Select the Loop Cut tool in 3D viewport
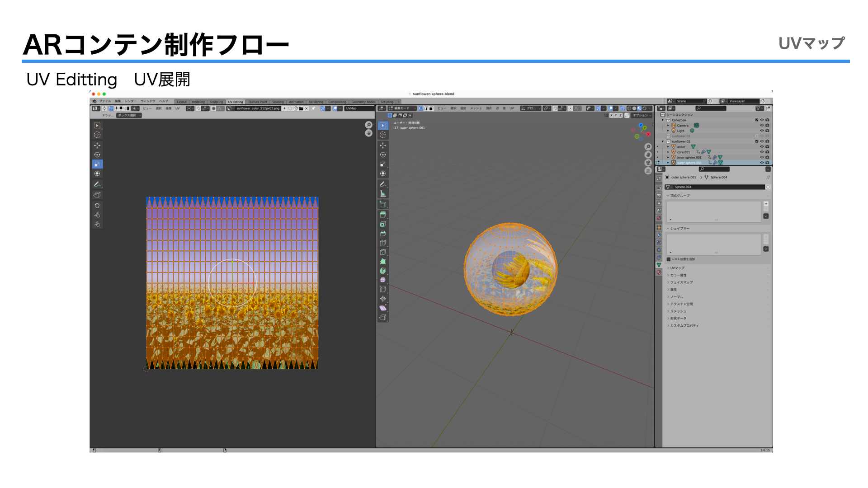Viewport: 868px width, 488px height. (383, 243)
